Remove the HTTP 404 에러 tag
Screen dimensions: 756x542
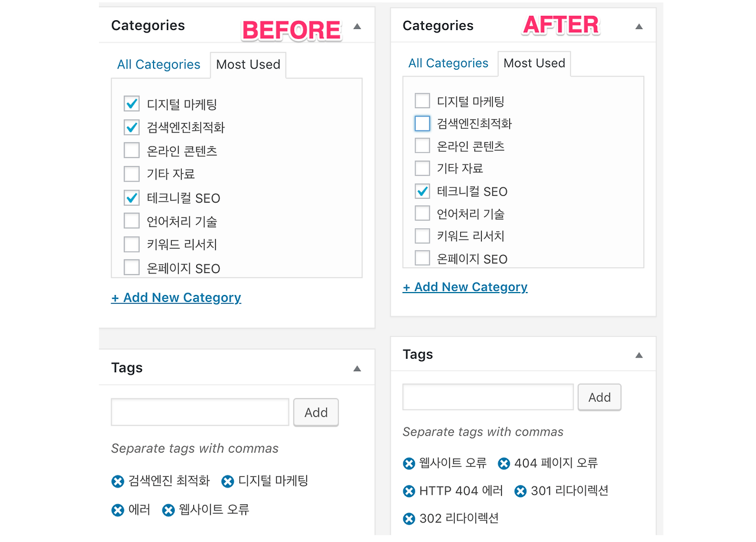[x=409, y=491]
